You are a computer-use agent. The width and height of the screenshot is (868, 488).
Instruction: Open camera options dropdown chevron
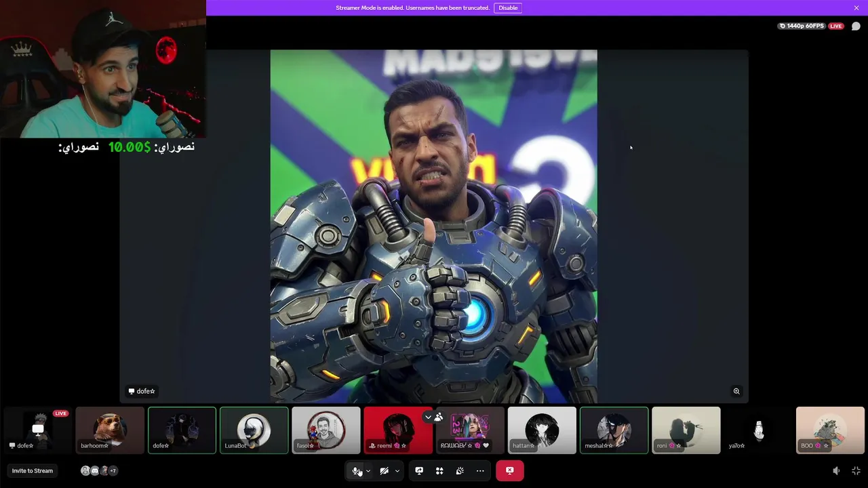tap(397, 471)
